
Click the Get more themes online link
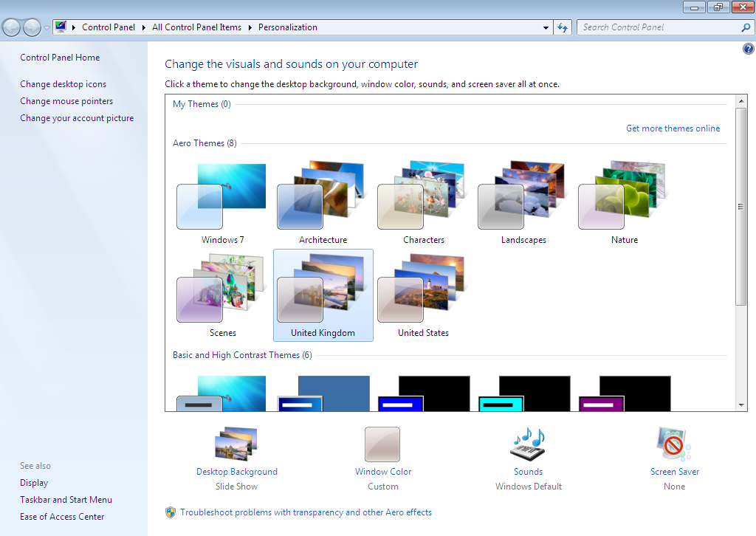(x=673, y=128)
